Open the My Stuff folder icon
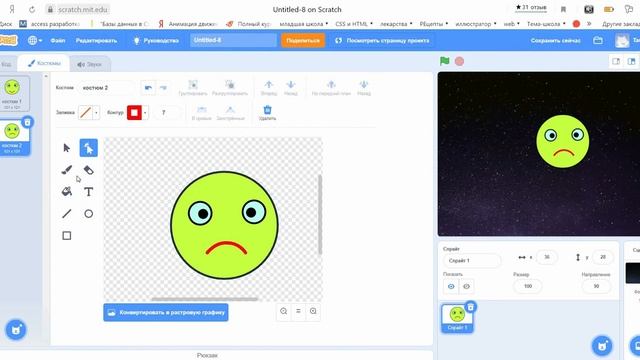This screenshot has height=360, width=640. point(598,40)
